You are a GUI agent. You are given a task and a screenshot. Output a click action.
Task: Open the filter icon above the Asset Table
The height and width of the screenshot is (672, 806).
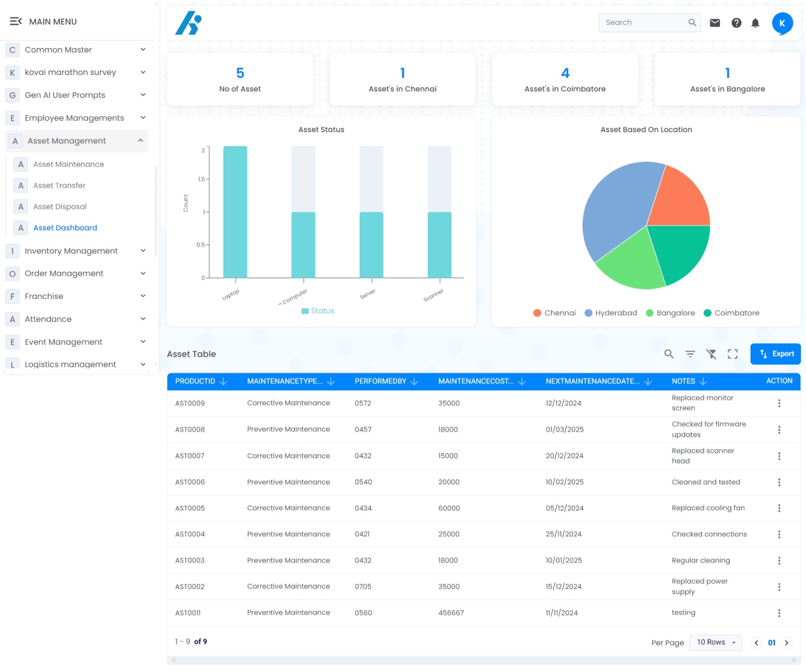[x=690, y=353]
